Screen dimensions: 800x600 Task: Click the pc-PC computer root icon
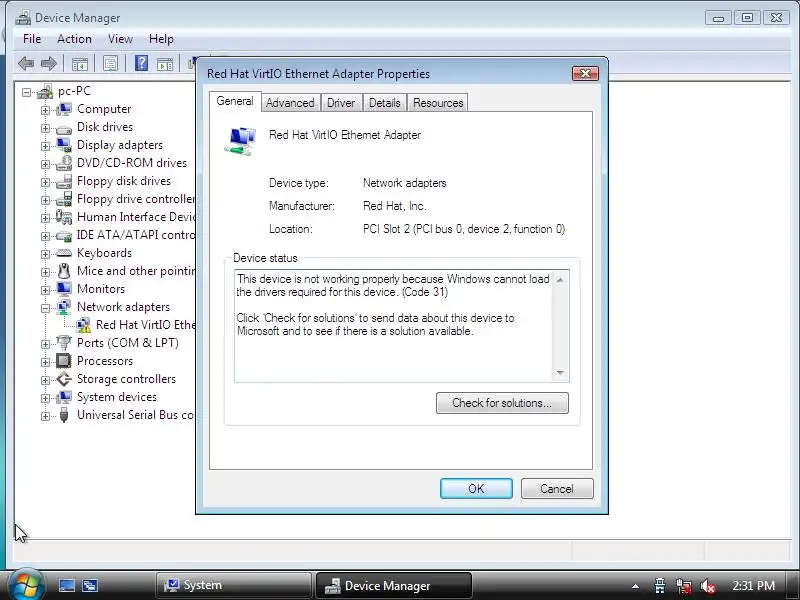[45, 91]
